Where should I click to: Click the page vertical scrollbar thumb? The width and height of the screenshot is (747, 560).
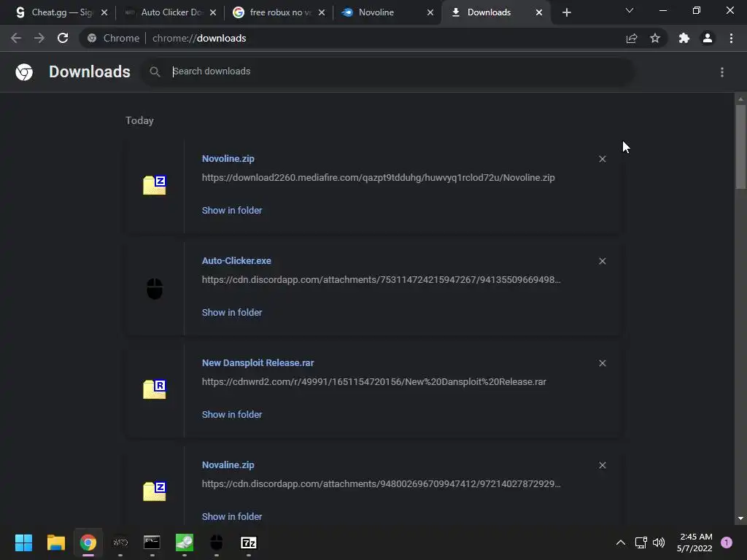point(740,147)
